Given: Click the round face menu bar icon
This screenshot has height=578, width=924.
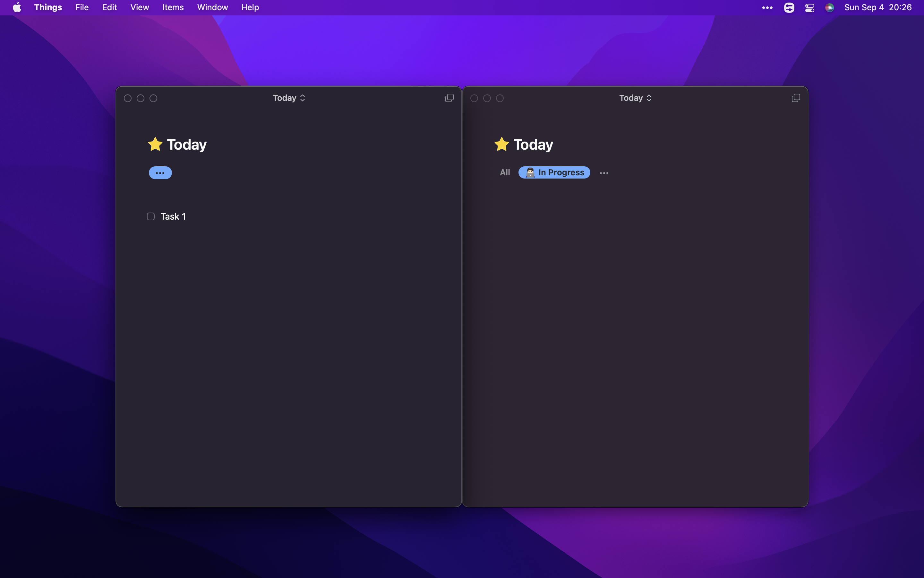Looking at the screenshot, I should coord(789,7).
